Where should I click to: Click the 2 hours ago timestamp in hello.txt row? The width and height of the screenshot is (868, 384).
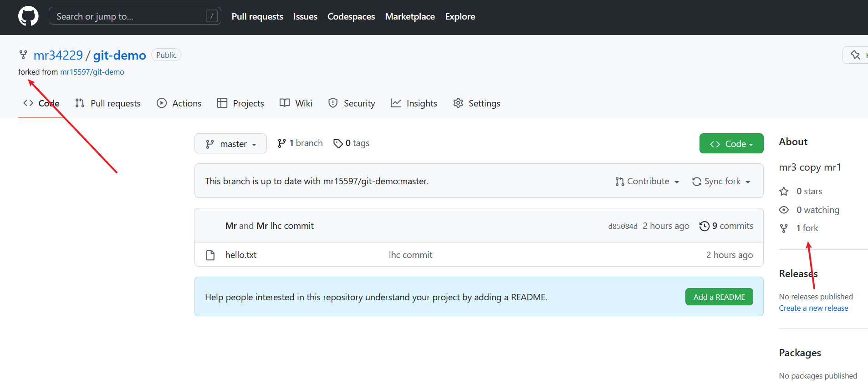coord(729,255)
